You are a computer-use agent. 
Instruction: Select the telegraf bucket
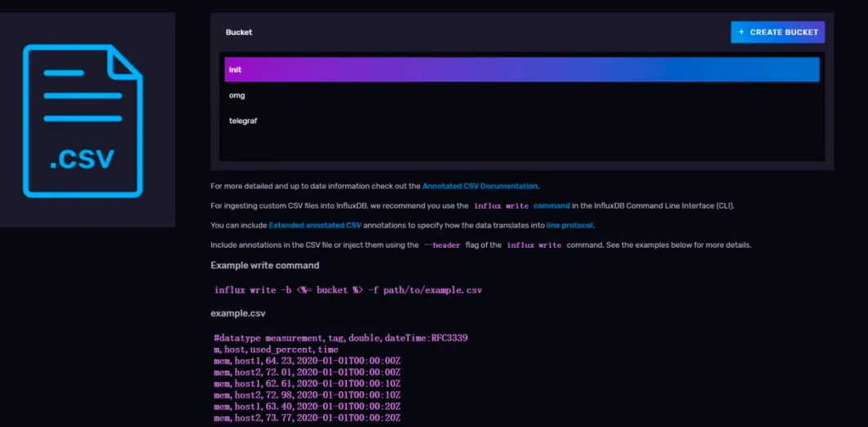[243, 121]
